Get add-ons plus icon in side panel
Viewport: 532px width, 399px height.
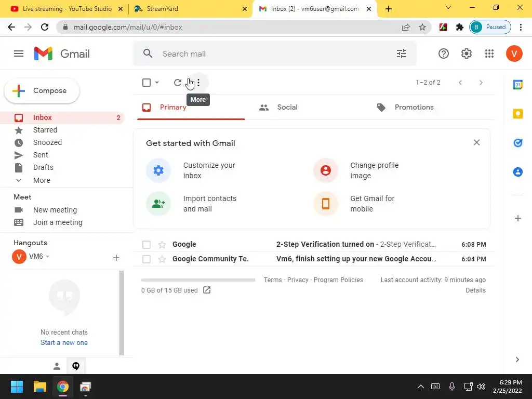tap(517, 218)
